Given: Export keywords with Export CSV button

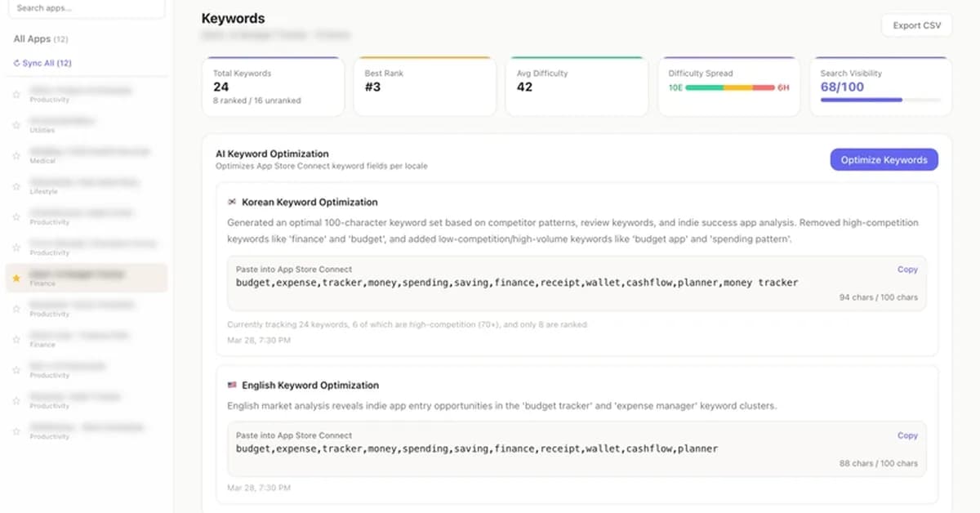Looking at the screenshot, I should click(916, 25).
